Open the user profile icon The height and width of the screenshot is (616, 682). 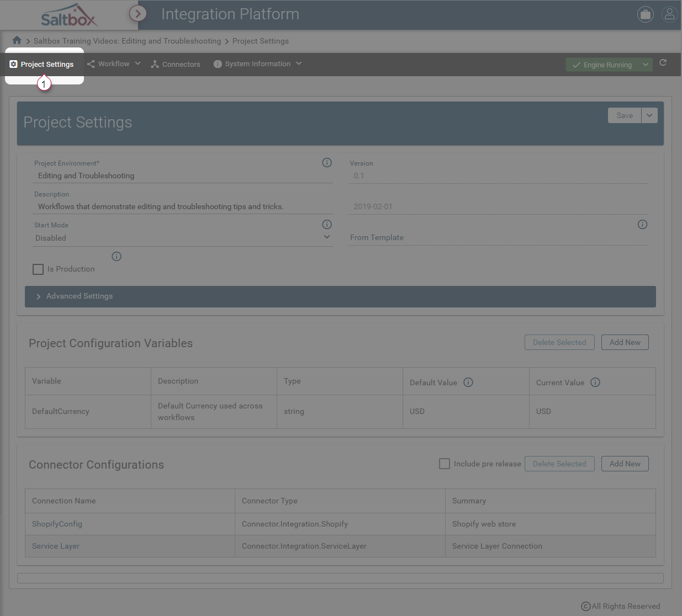click(x=669, y=14)
